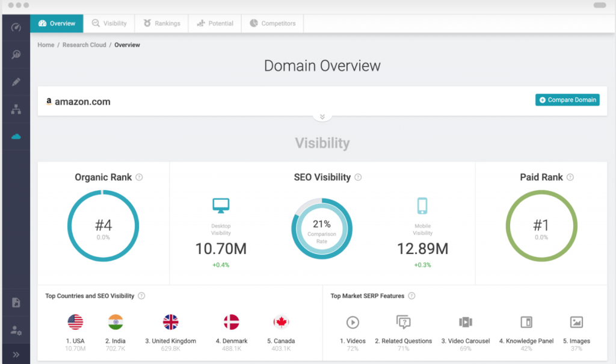Click the +0.4% desktop change value
616x364 pixels.
tap(221, 265)
